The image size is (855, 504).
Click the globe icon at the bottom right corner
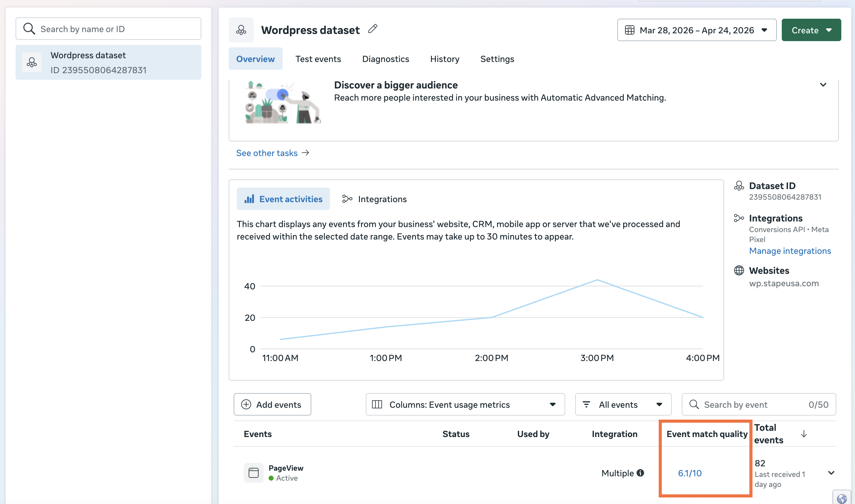[842, 499]
